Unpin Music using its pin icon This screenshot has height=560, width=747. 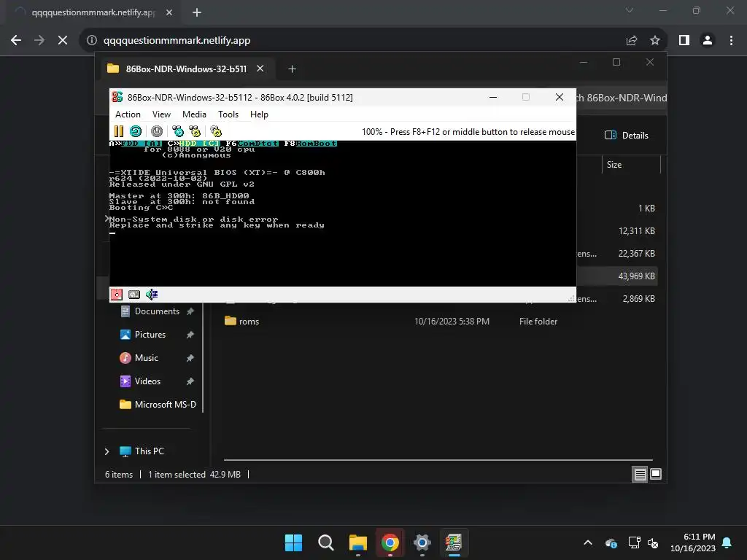tap(190, 358)
